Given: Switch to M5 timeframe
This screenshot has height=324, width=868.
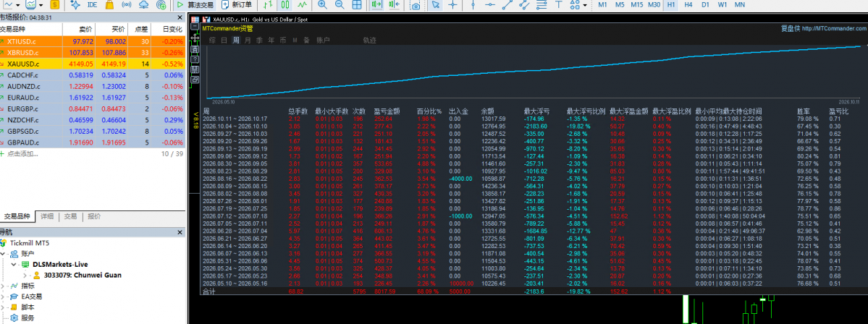Looking at the screenshot, I should pos(620,5).
